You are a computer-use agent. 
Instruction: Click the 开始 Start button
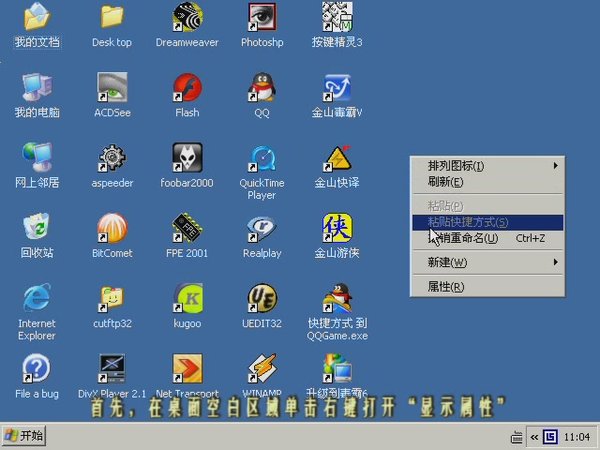click(x=24, y=435)
